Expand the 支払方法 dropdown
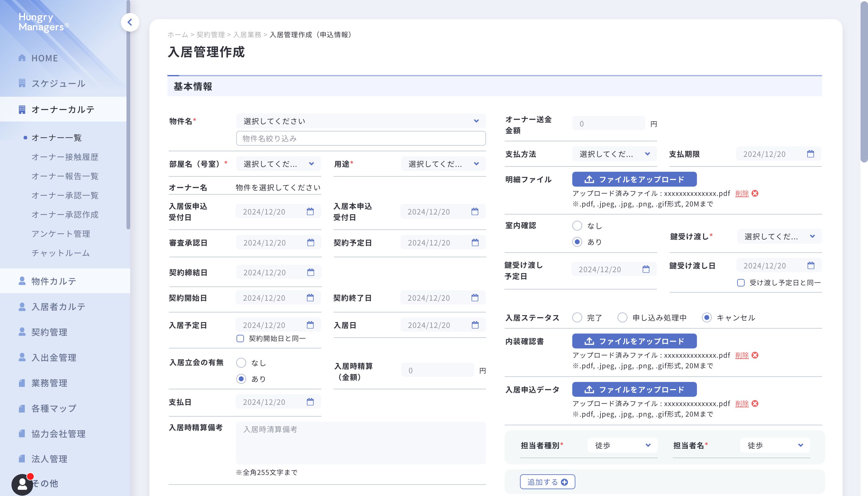868x496 pixels. click(x=614, y=154)
